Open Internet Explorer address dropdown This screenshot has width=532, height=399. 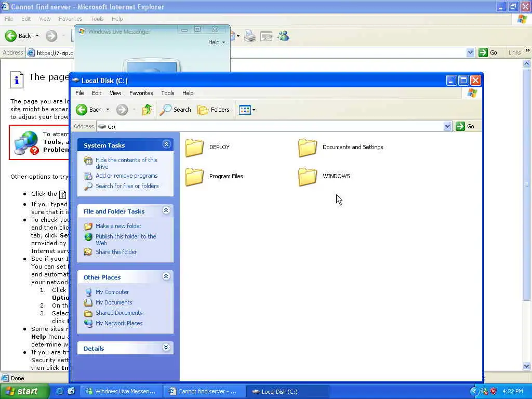[470, 52]
